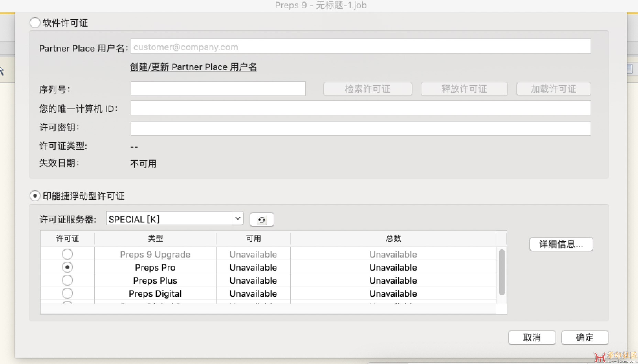Click the Preps Pro type cell
The height and width of the screenshot is (364, 638).
coord(155,267)
